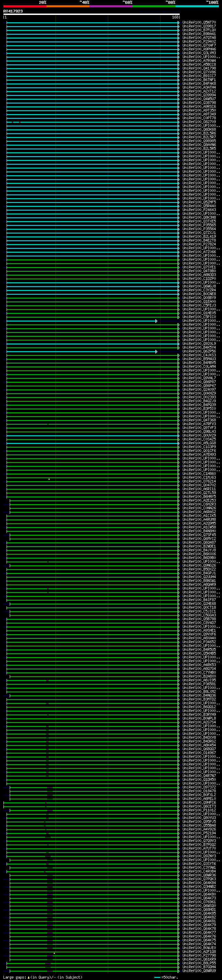The width and height of the screenshot is (222, 980).
Task: Select hit UniRef100_Q6ZP56
Action: click(199, 351)
